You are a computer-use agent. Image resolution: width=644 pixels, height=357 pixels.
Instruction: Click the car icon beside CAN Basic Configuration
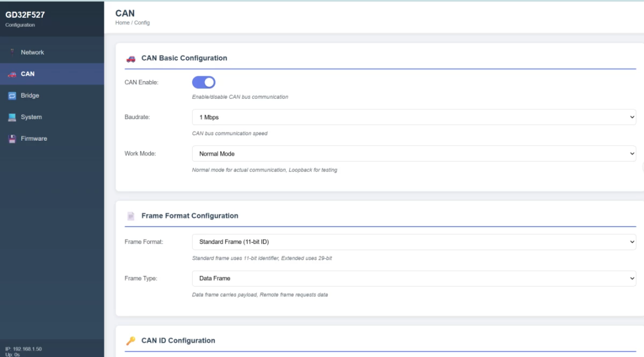click(131, 58)
